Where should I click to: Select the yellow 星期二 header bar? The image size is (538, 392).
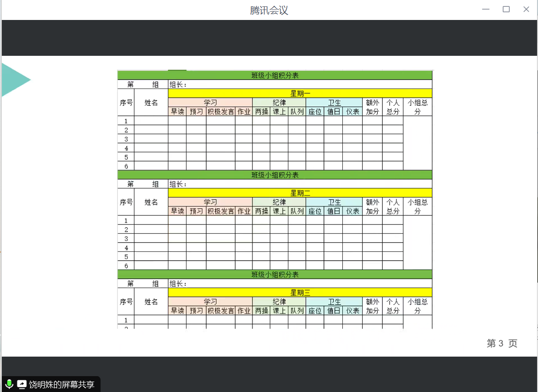300,192
